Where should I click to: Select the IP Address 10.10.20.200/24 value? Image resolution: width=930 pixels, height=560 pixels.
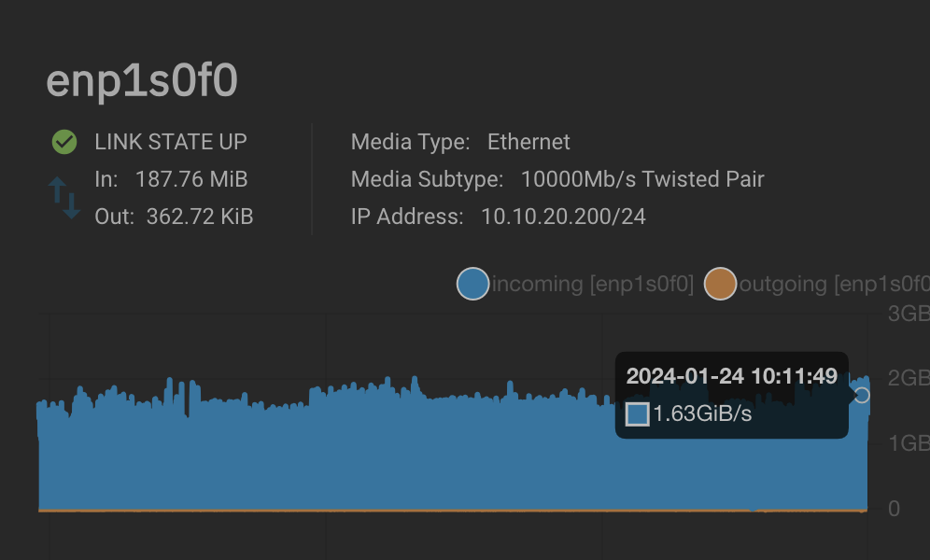click(x=563, y=217)
